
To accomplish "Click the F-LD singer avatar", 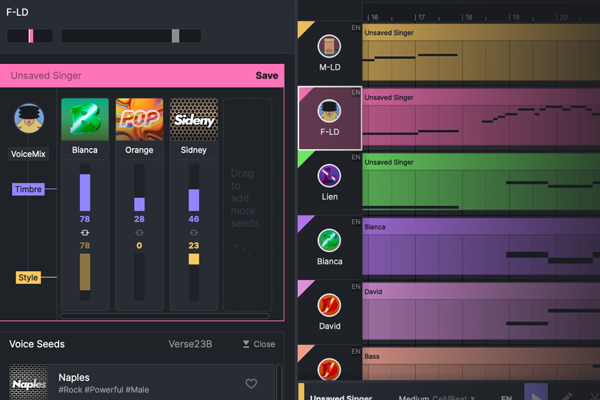I will 330,111.
